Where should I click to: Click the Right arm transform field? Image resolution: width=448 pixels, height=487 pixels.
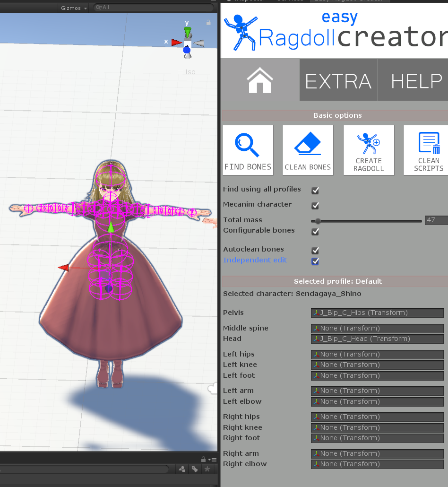377,454
